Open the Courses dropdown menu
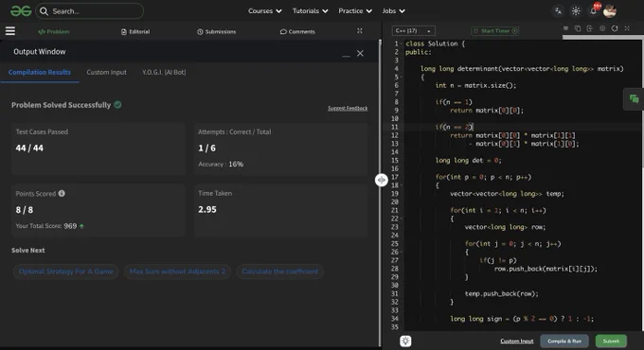644x350 pixels. pyautogui.click(x=265, y=11)
